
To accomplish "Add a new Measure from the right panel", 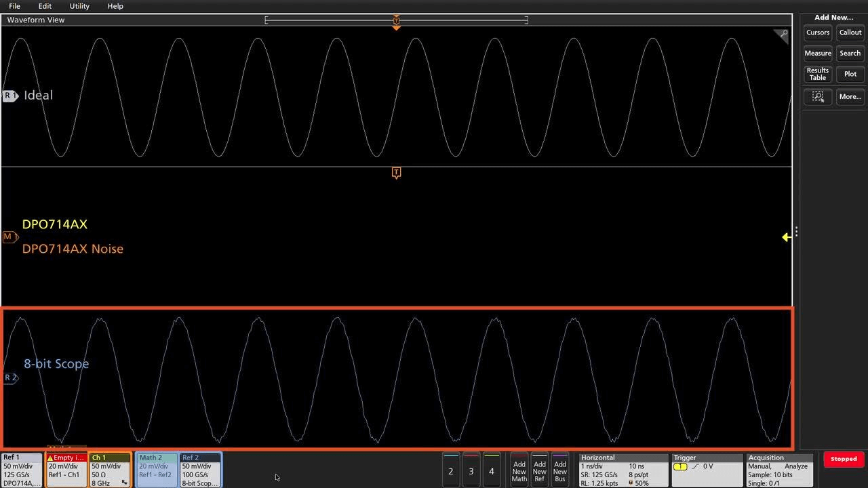I will click(818, 53).
